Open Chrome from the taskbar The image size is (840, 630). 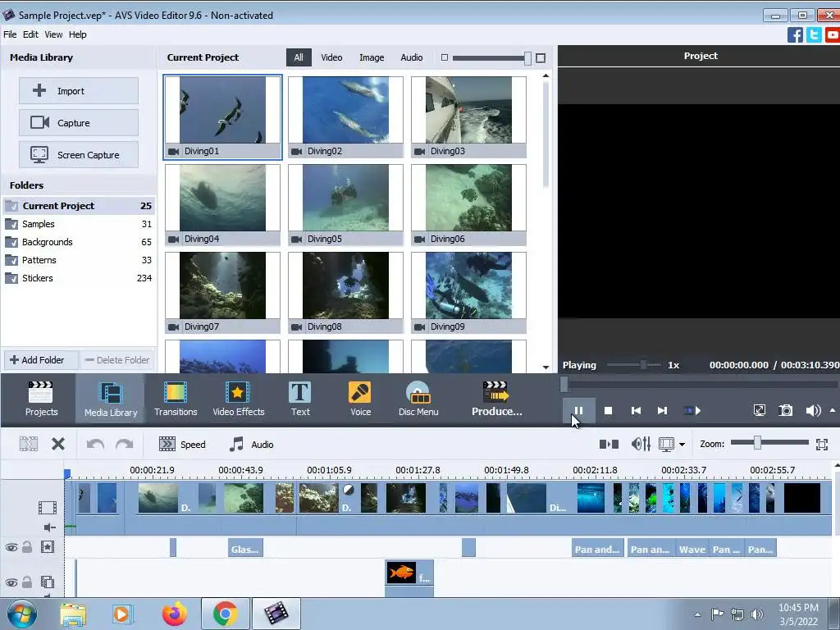pos(225,614)
